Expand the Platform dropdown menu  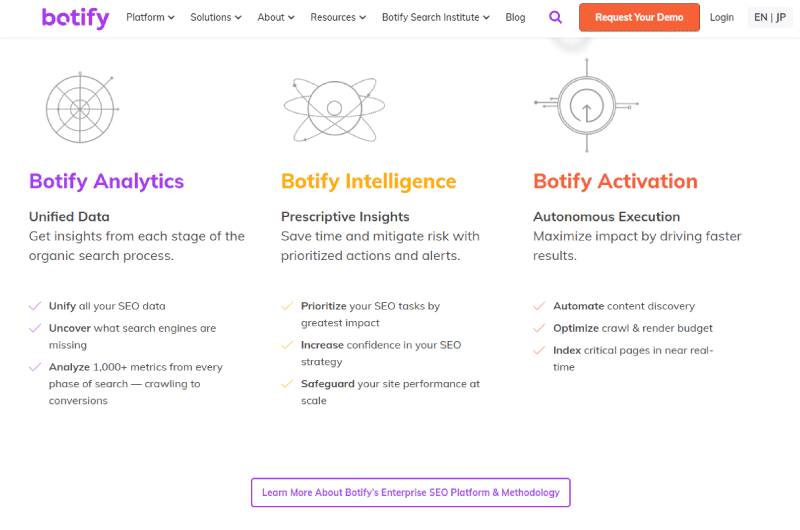pyautogui.click(x=150, y=17)
